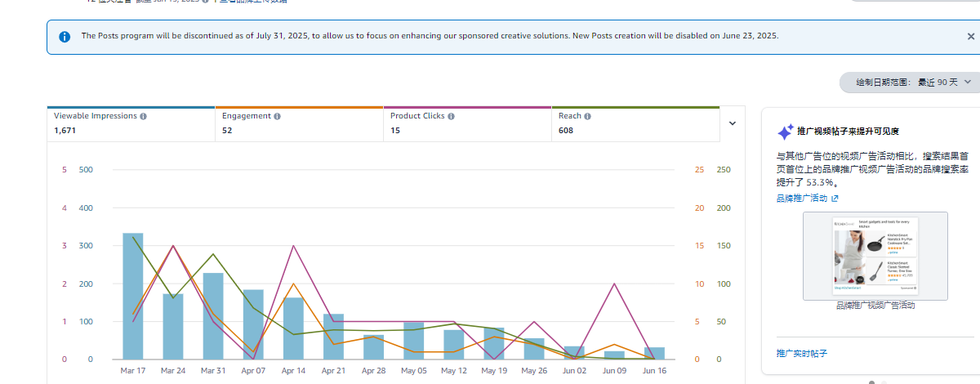The height and width of the screenshot is (384, 980).
Task: Click the Jun 16 x-axis date label
Action: [654, 370]
